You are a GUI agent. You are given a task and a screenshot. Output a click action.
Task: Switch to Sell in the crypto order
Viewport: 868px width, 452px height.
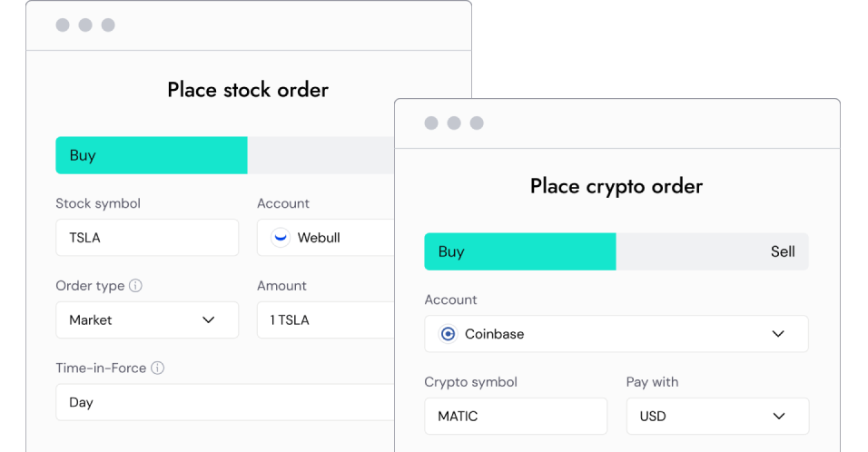pos(712,251)
